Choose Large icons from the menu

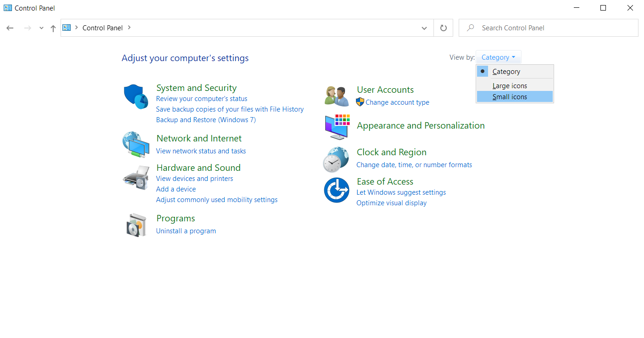510,86
